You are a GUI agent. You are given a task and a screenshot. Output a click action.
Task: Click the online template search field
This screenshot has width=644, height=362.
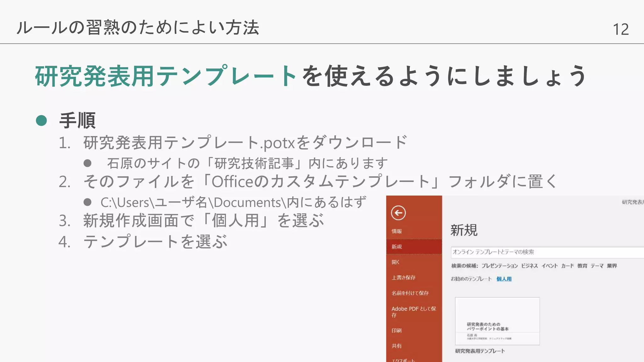547,252
